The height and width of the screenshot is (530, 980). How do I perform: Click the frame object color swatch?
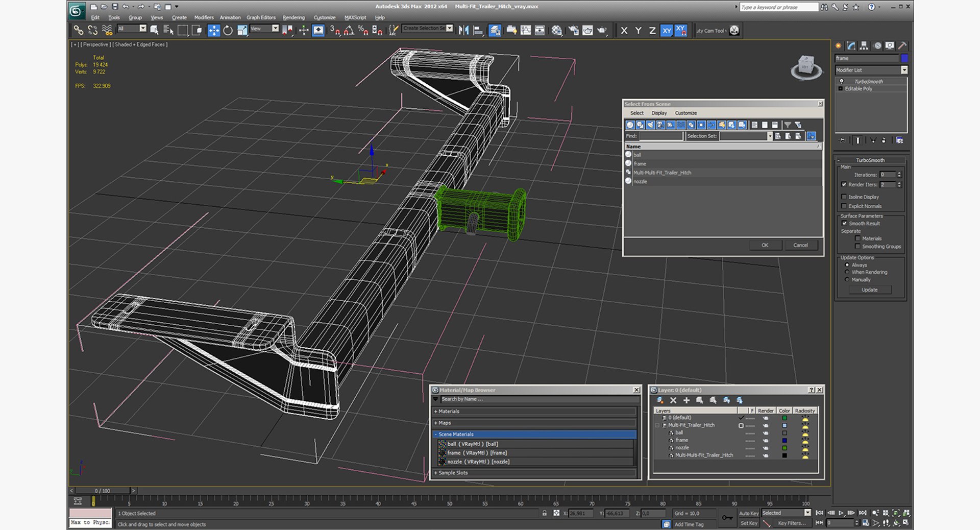pos(904,58)
